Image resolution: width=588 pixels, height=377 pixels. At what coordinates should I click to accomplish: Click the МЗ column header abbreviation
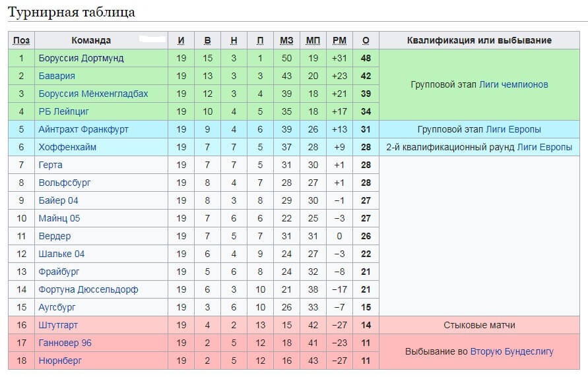(x=286, y=40)
